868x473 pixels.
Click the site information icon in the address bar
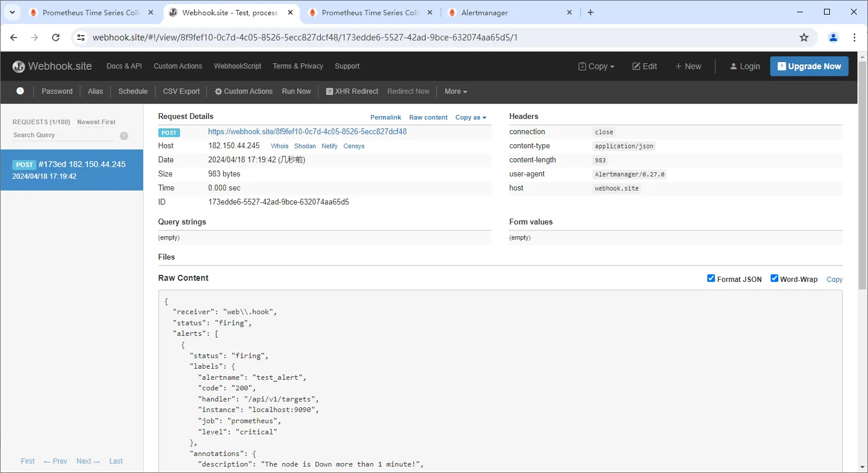pos(82,38)
